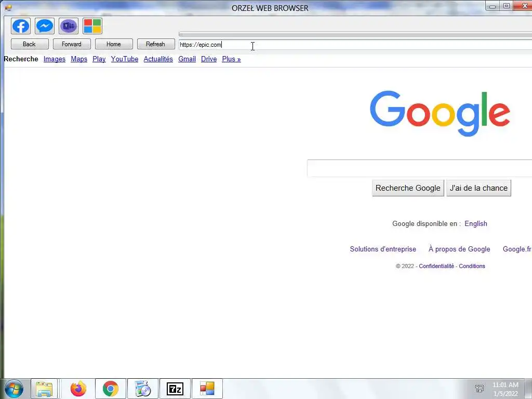Select the Orzeł browser taskbar icon
Screen dimensions: 532x399
207,389
